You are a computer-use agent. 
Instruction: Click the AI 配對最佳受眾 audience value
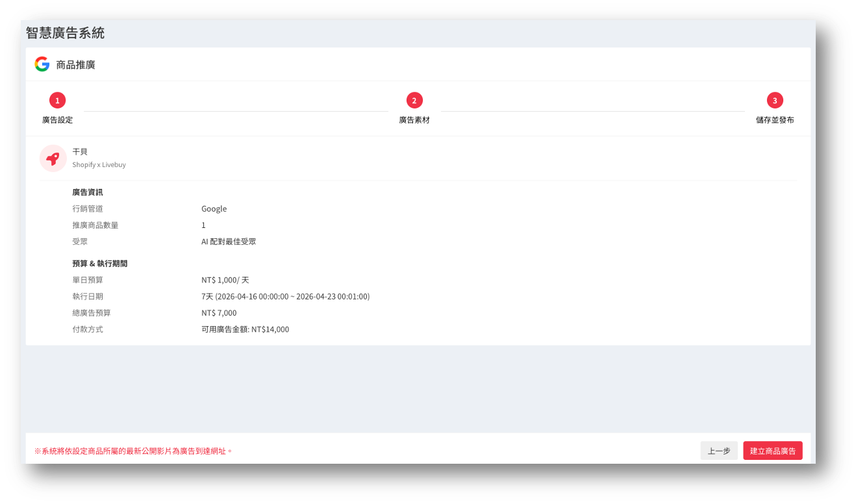[229, 242]
